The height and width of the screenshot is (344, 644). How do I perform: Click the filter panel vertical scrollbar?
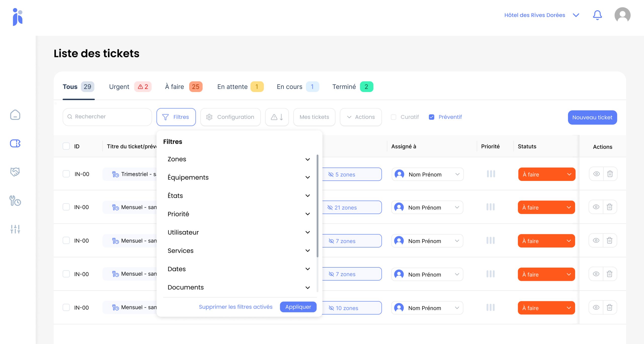pos(317,206)
